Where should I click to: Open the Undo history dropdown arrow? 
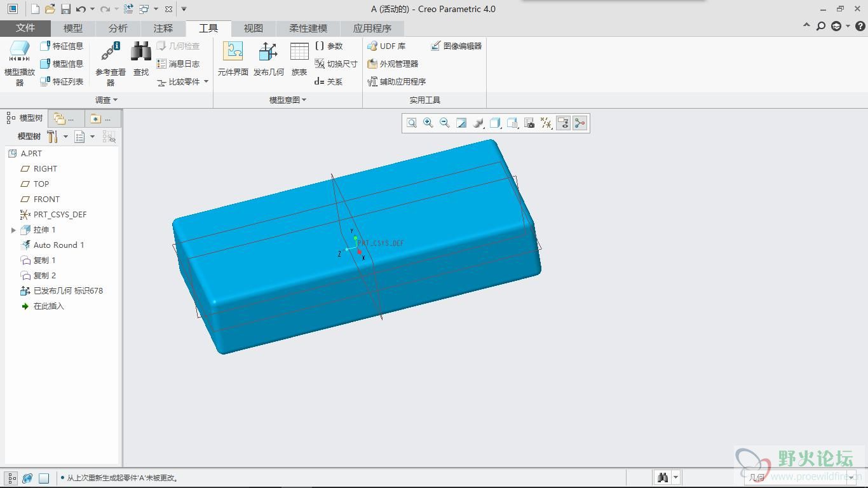[x=92, y=9]
